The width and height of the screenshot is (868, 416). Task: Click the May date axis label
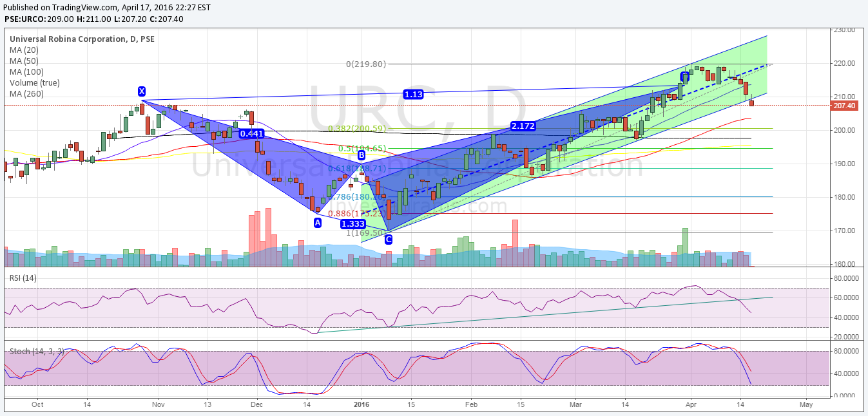click(x=805, y=405)
